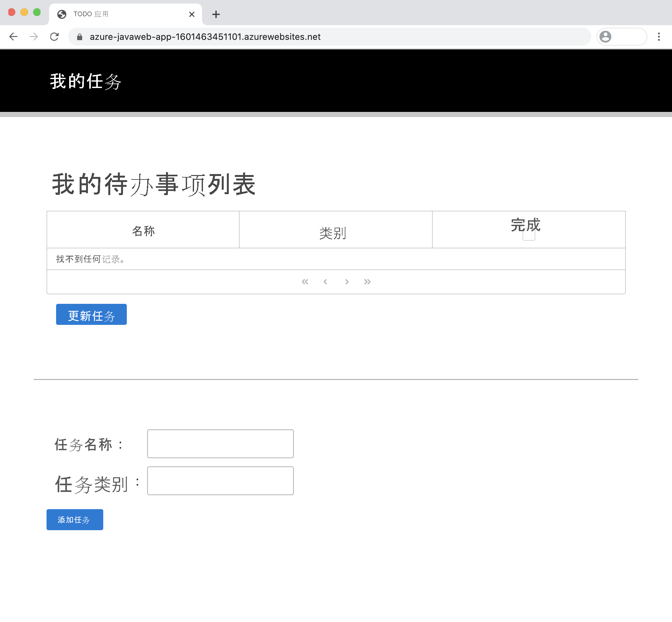Click the first page navigation icon
Image resolution: width=672 pixels, height=622 pixels.
tap(305, 282)
